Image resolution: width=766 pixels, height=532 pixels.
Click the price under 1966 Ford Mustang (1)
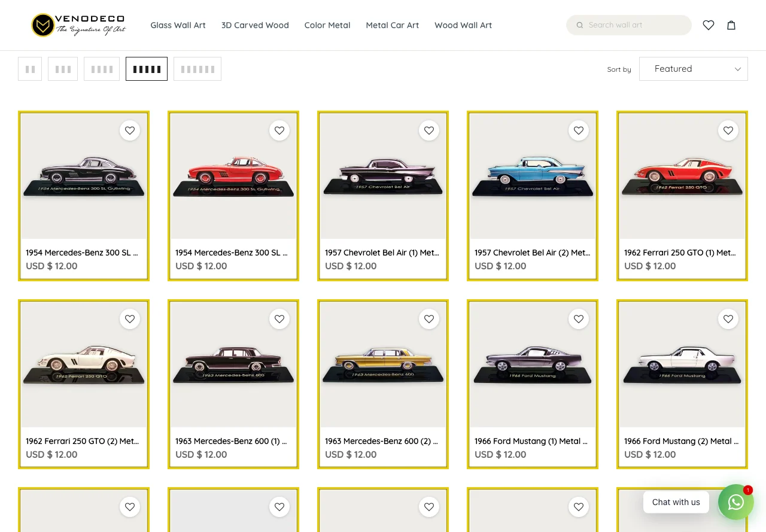(x=500, y=455)
